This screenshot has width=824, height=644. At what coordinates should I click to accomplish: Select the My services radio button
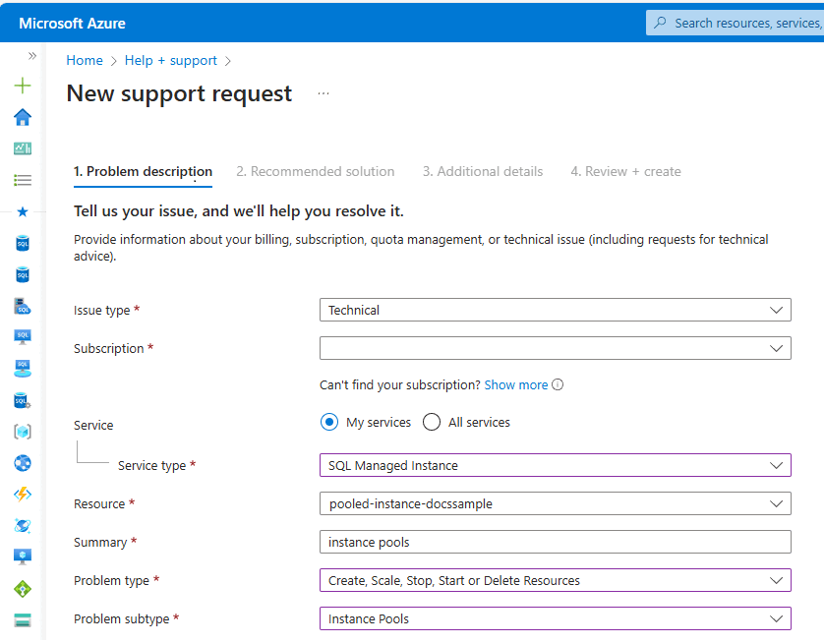(x=329, y=421)
